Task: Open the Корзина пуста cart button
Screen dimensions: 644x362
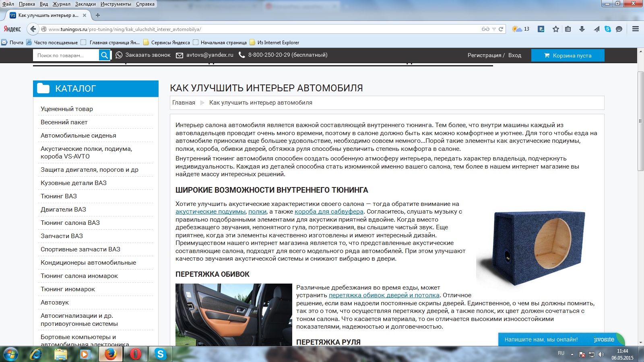Action: (x=568, y=56)
